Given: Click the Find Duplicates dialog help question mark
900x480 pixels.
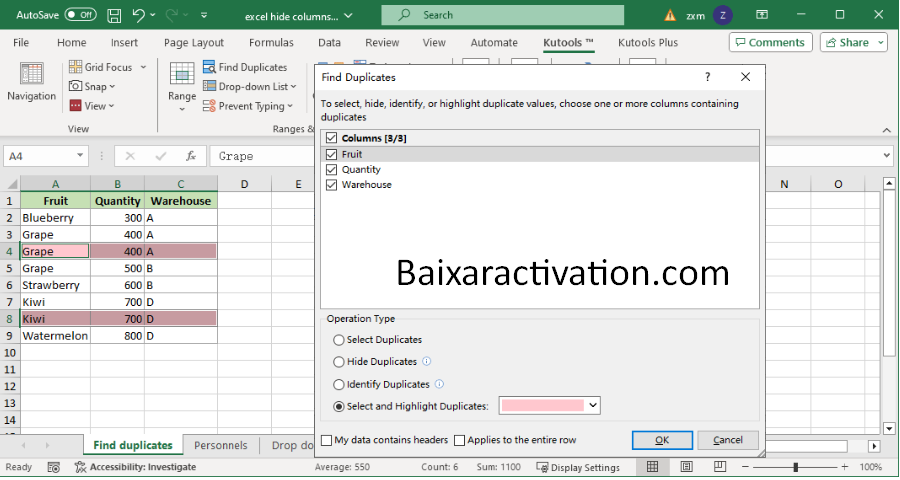Looking at the screenshot, I should [x=708, y=77].
